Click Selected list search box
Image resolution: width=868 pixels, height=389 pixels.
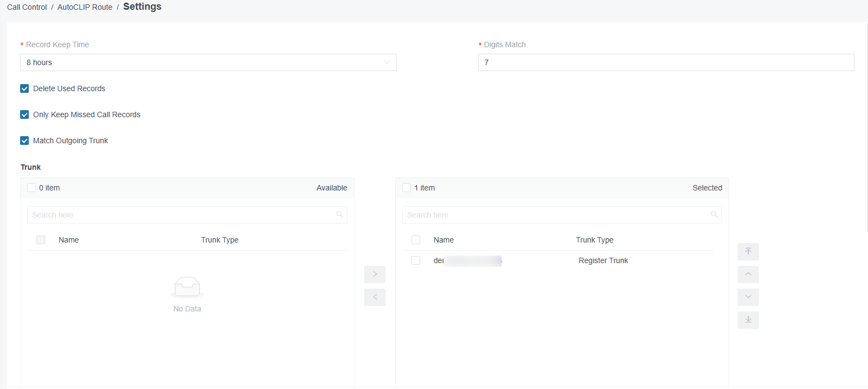click(562, 215)
